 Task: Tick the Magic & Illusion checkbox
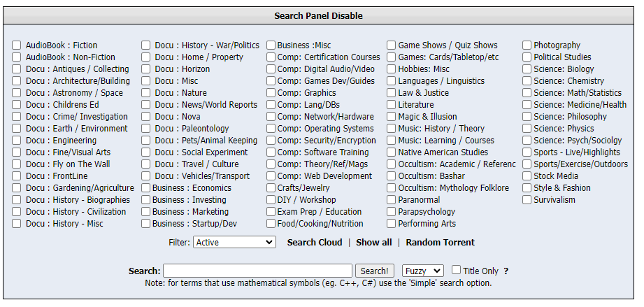[x=392, y=117]
